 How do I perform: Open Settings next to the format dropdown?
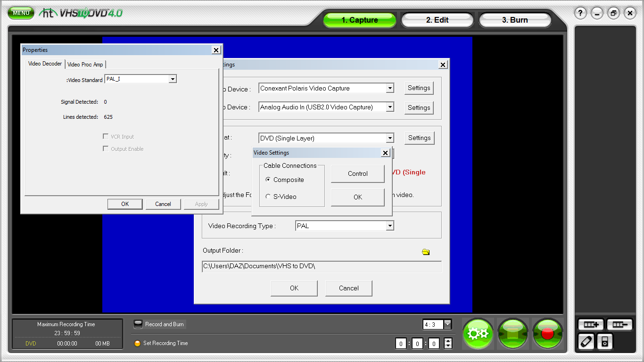coord(420,138)
